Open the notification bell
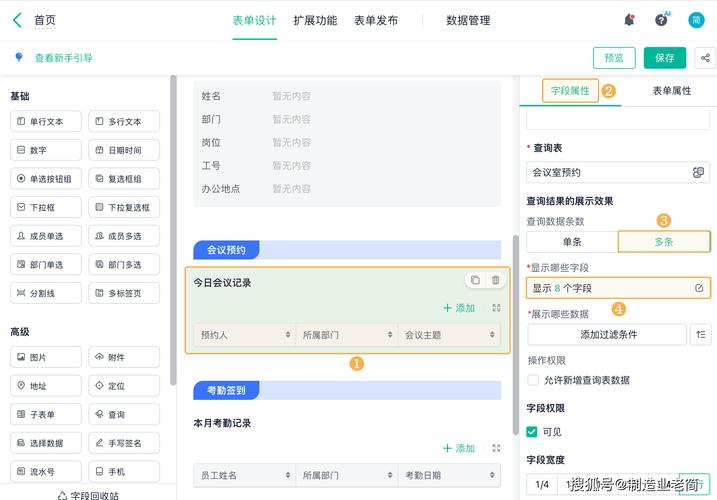 point(629,20)
